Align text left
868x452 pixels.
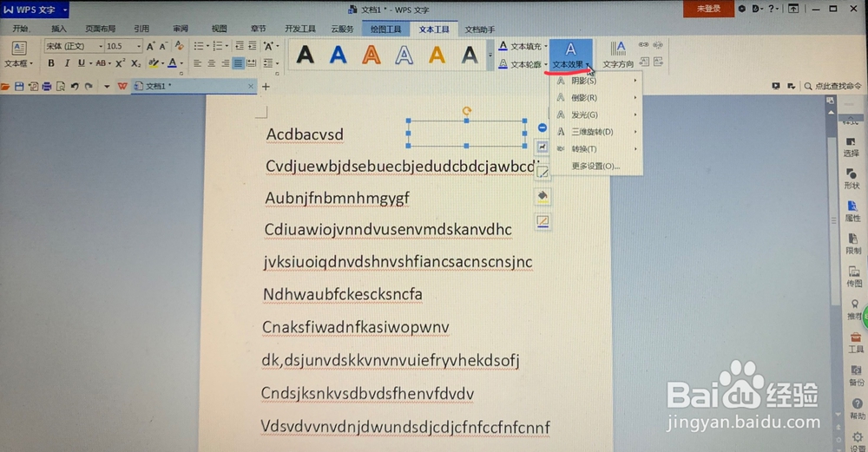pyautogui.click(x=197, y=63)
